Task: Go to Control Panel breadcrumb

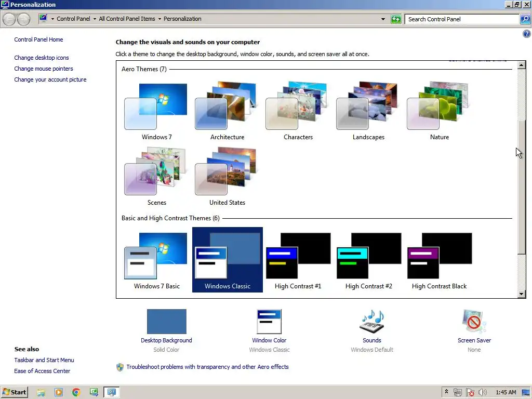Action: tap(73, 19)
